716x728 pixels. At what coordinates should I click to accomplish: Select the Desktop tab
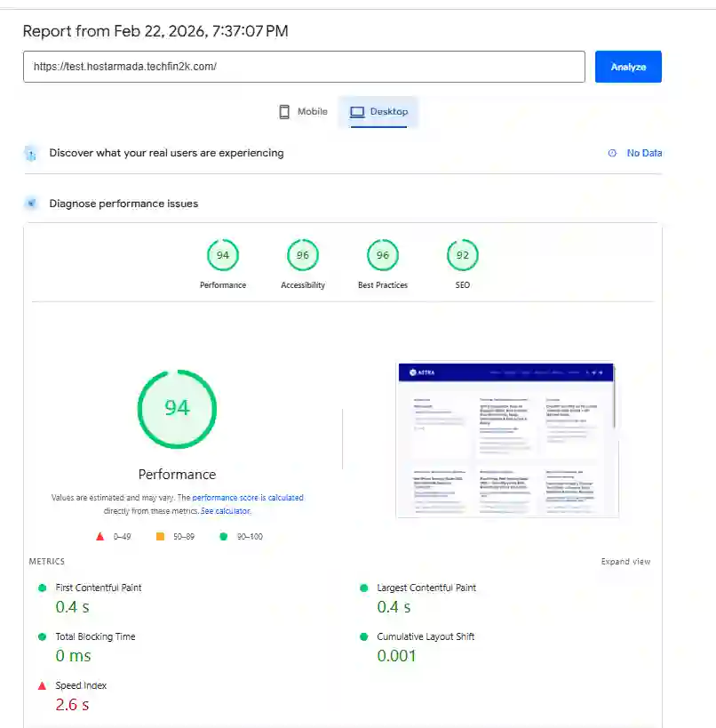pyautogui.click(x=378, y=112)
